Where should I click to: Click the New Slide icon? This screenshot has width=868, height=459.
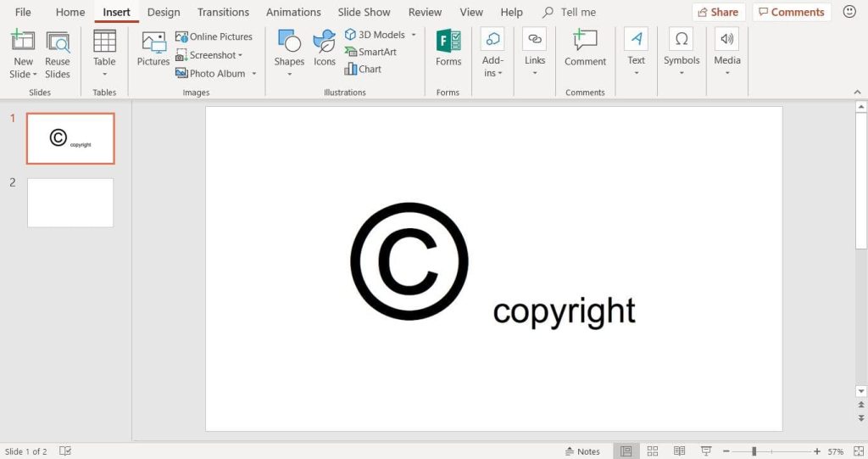23,41
